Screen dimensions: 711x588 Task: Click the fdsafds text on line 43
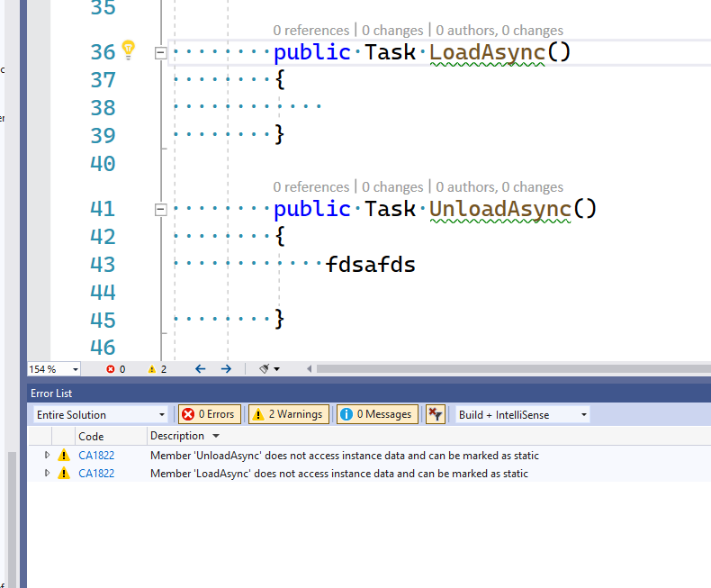click(x=371, y=265)
